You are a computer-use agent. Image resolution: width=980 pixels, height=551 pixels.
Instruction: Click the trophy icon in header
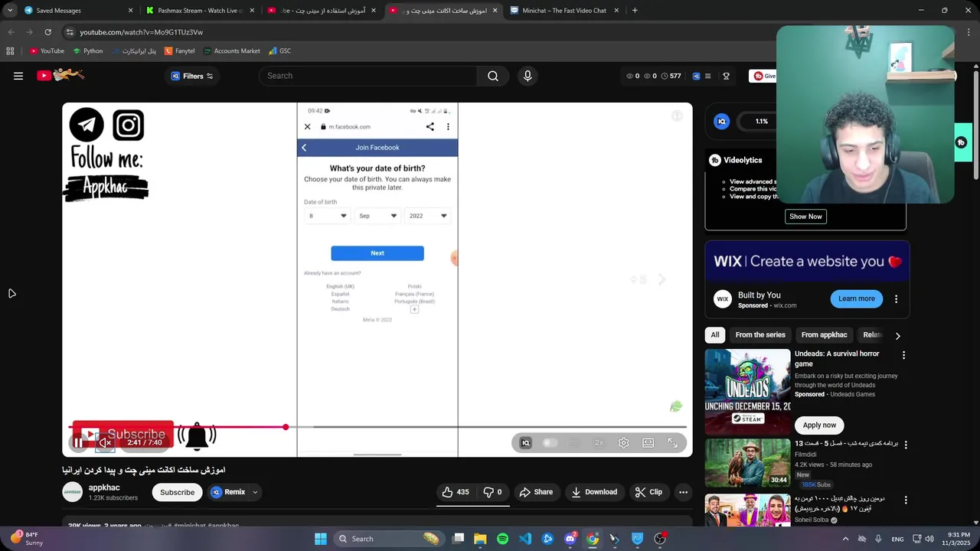726,76
